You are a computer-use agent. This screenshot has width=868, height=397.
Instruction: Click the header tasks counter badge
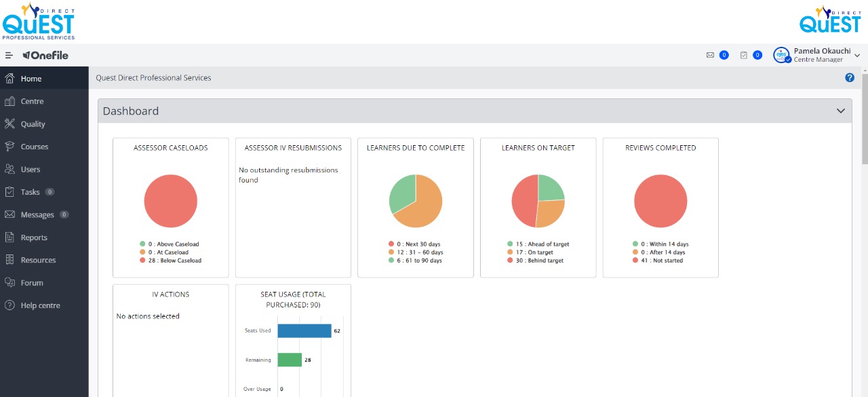pyautogui.click(x=757, y=55)
